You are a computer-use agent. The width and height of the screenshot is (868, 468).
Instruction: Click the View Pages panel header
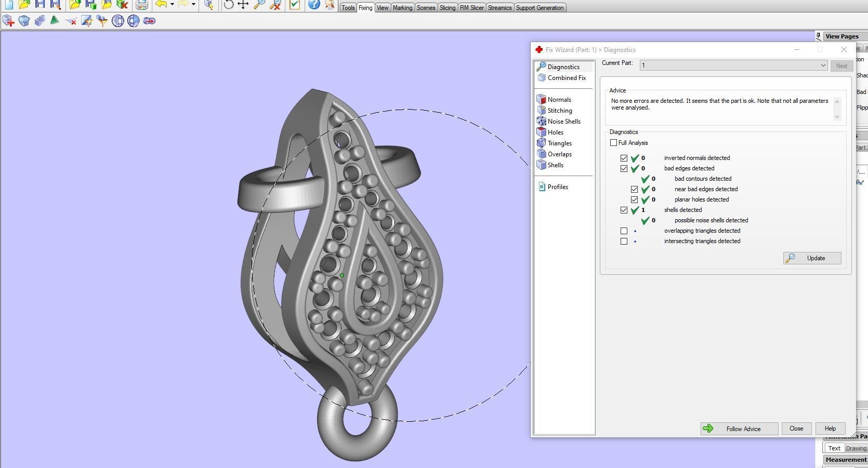tap(846, 36)
